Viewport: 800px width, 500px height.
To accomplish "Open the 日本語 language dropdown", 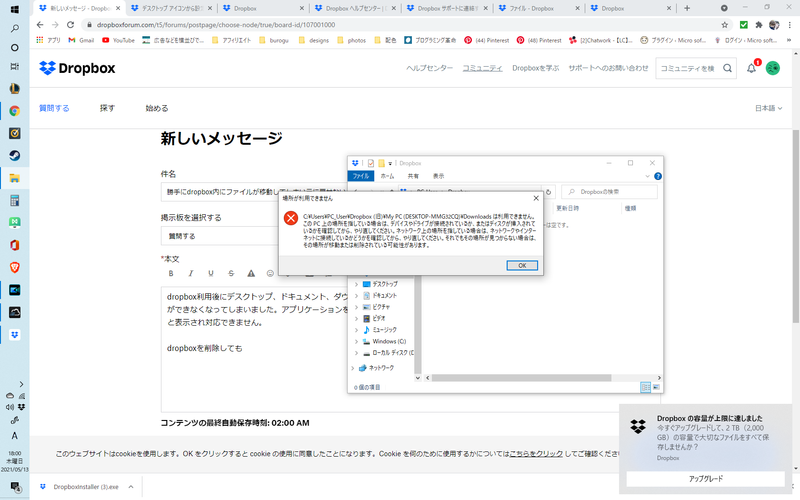I will coord(767,107).
